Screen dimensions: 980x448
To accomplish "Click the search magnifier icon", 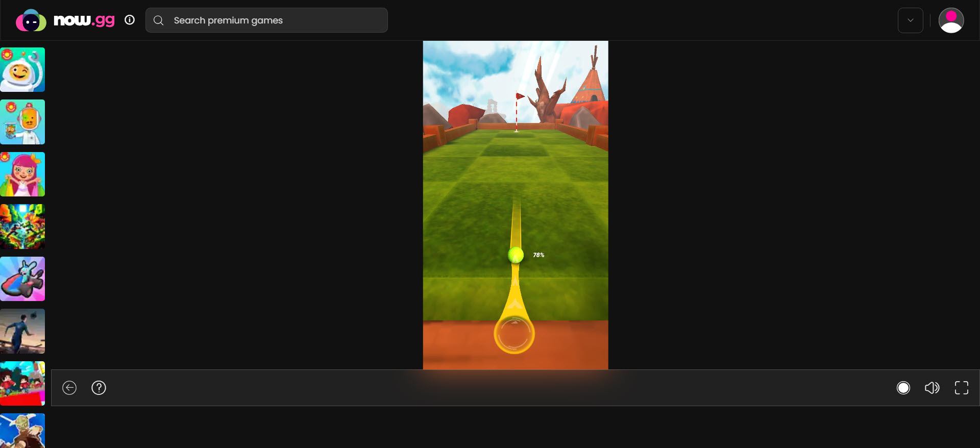I will click(x=159, y=20).
